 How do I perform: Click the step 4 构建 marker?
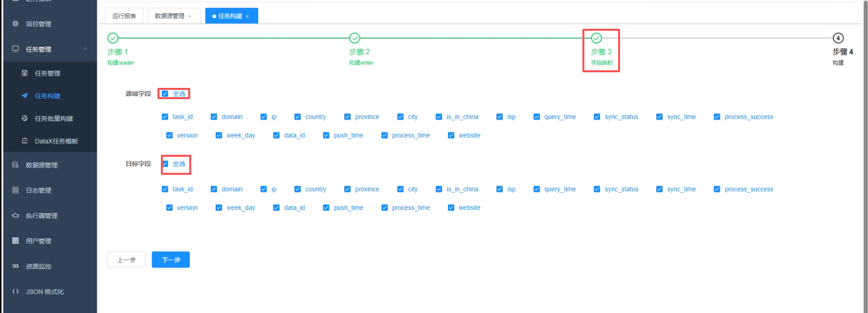pyautogui.click(x=838, y=38)
